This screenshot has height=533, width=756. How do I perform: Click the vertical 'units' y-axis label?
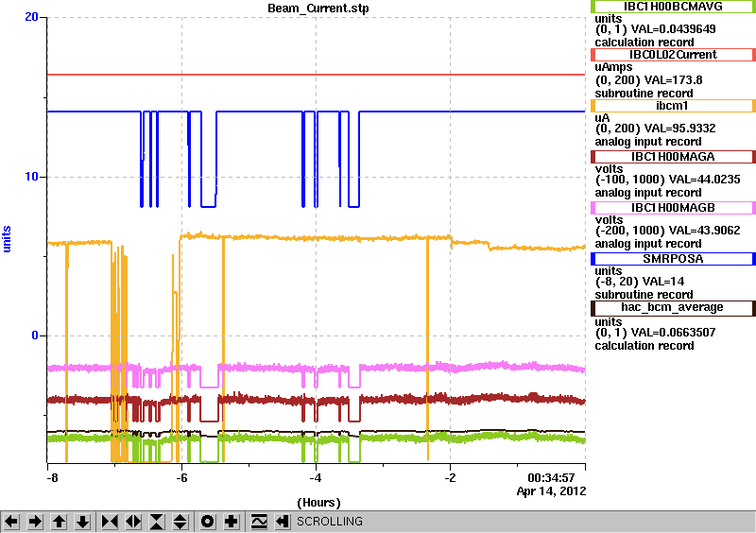(x=7, y=239)
